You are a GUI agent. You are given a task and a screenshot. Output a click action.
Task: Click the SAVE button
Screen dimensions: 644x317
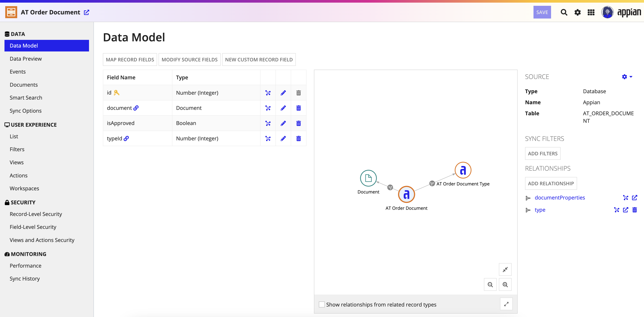coord(542,12)
